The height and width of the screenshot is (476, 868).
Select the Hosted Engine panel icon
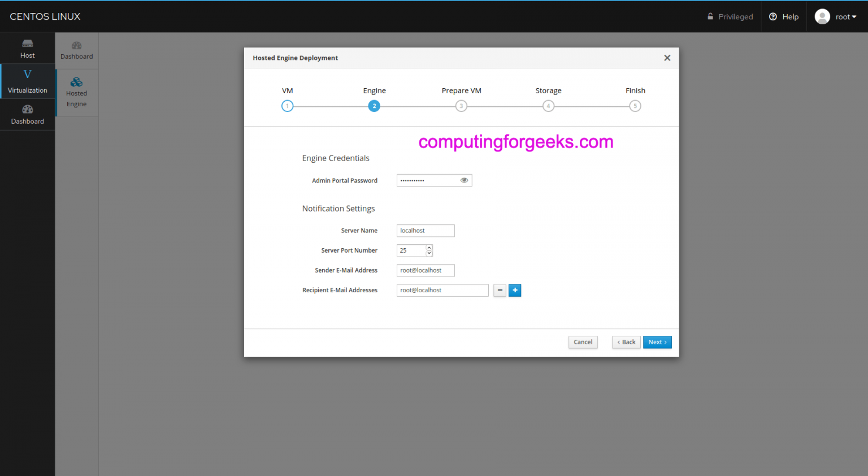[x=76, y=90]
